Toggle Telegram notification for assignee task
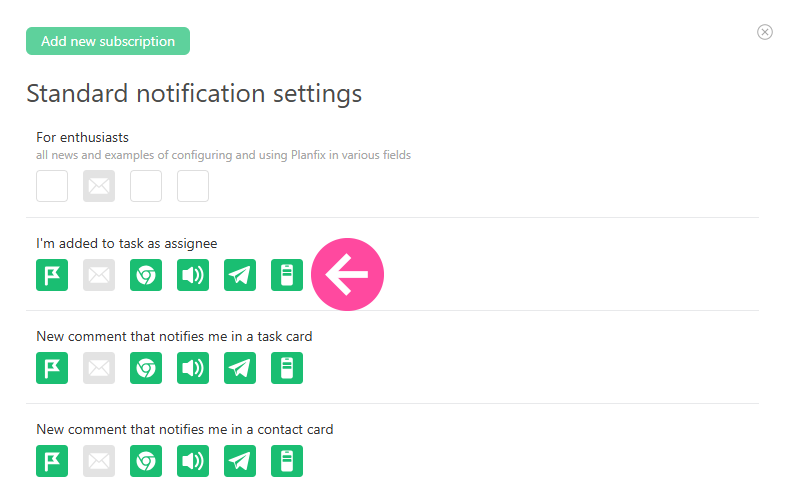Screen dimensions: 788x504 pos(240,275)
